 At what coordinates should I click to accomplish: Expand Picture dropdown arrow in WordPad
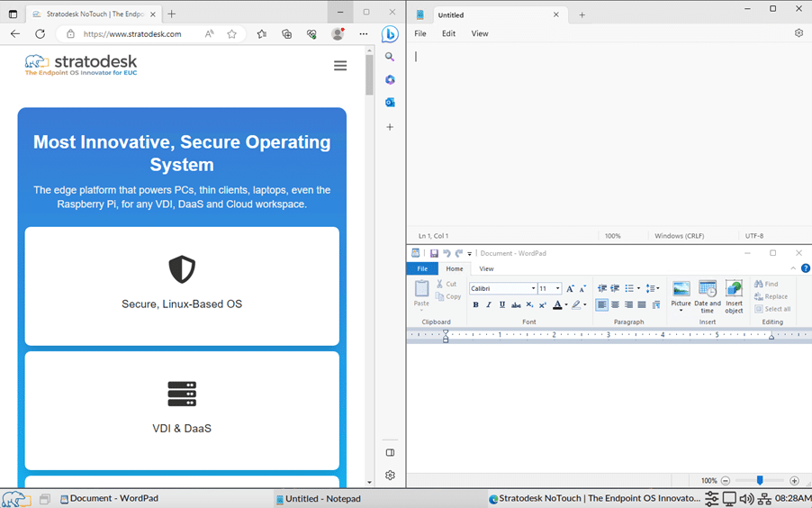pyautogui.click(x=681, y=311)
